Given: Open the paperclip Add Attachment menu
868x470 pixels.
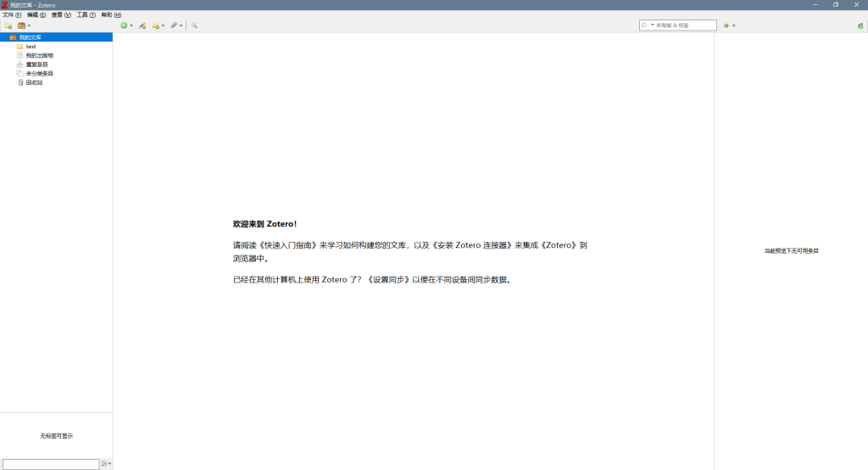Looking at the screenshot, I should coord(176,25).
